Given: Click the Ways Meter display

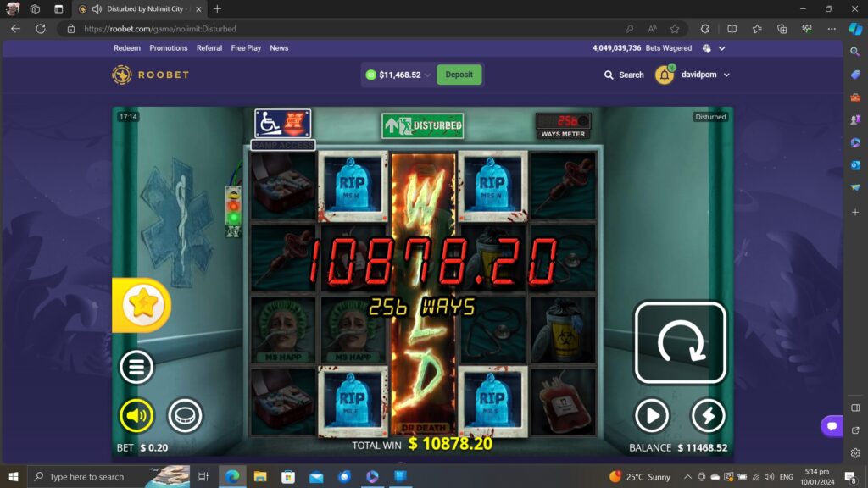Looking at the screenshot, I should click(x=563, y=125).
